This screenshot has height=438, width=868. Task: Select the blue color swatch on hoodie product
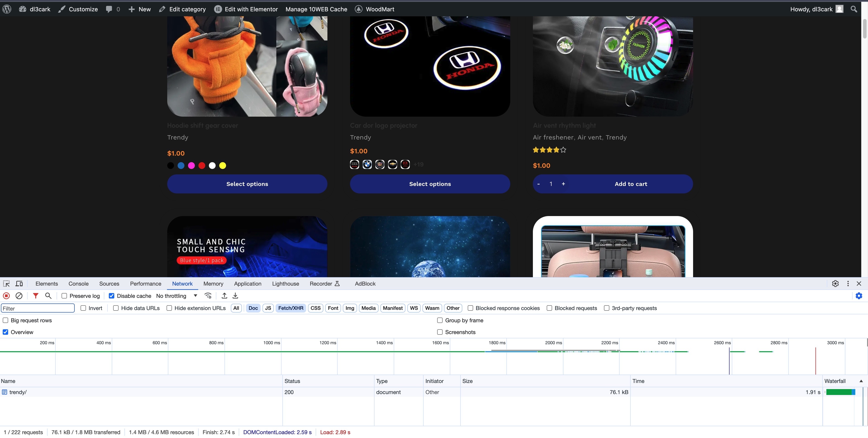pyautogui.click(x=181, y=166)
